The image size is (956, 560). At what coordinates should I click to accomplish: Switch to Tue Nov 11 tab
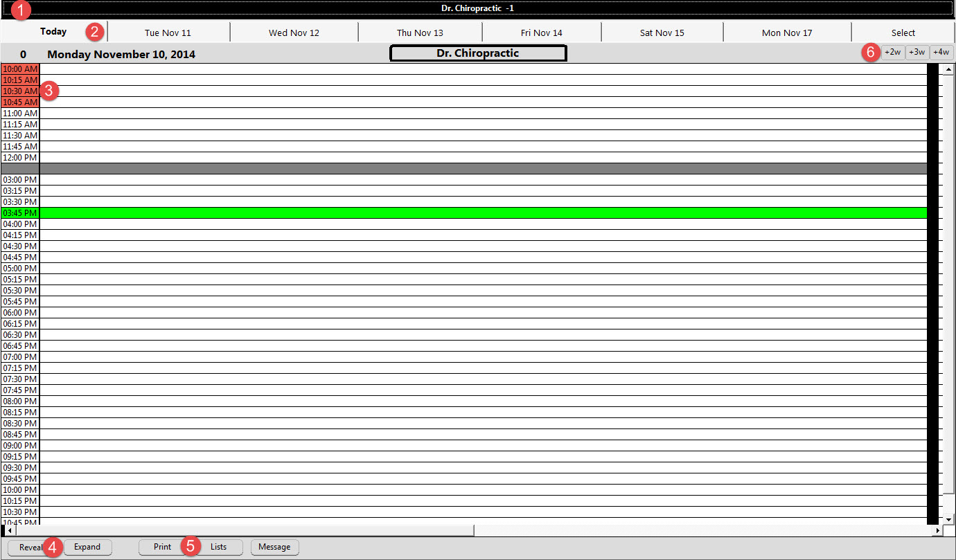click(x=168, y=33)
